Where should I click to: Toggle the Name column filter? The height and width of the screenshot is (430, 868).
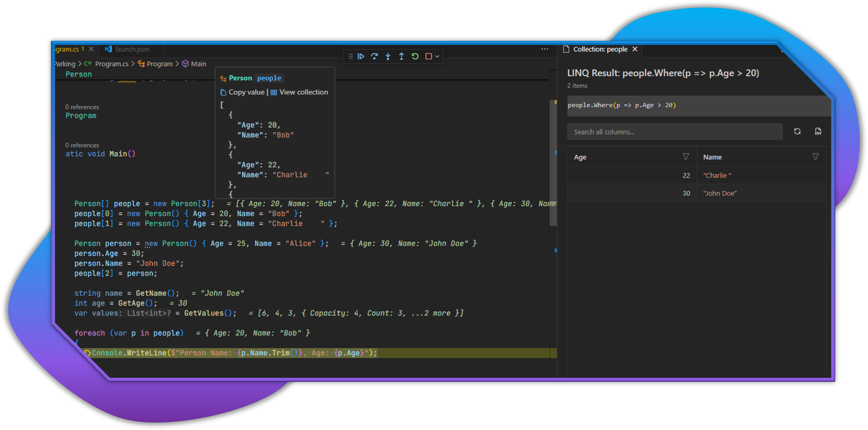pos(815,156)
